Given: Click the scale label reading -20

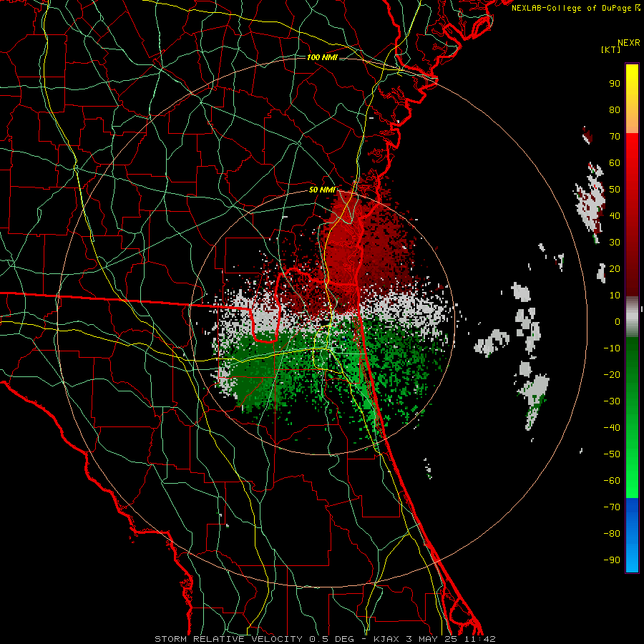Looking at the screenshot, I should (612, 374).
